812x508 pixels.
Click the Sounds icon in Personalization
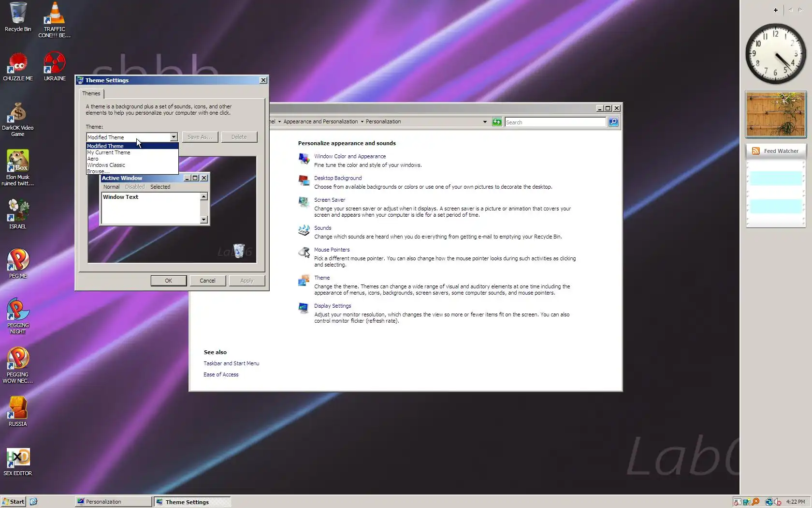[304, 230]
